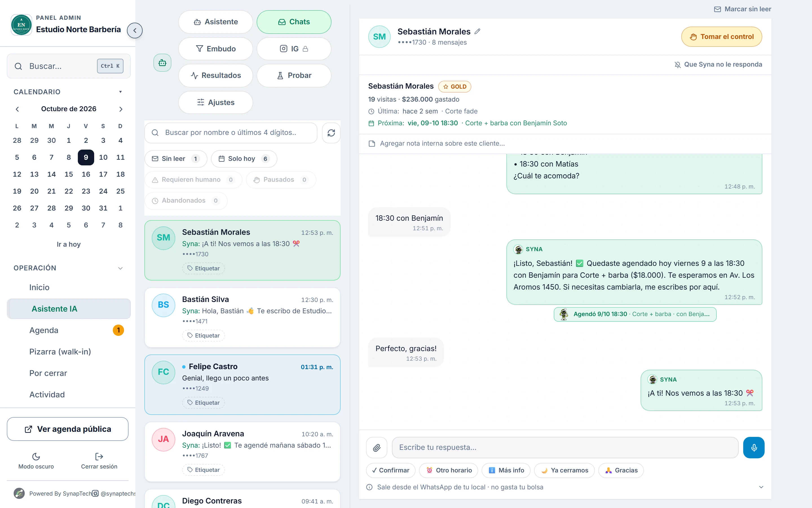Viewport: 812px width, 508px height.
Task: Toggle the Solo hoy filter
Action: tap(244, 159)
